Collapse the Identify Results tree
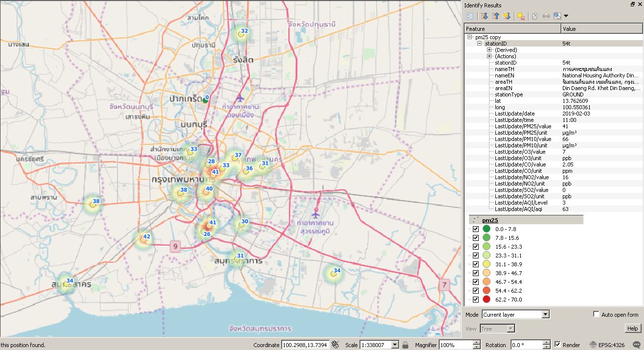Viewport: 644px width, 350px height. pos(495,16)
